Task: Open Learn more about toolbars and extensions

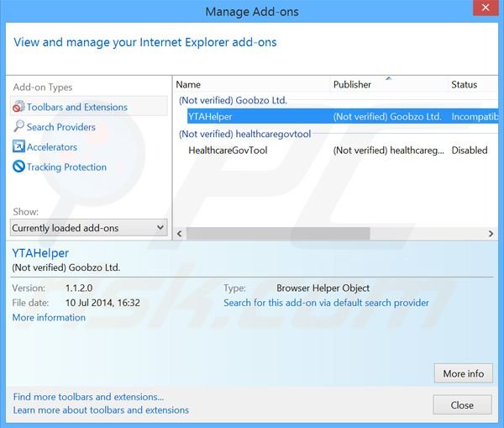Action: click(x=101, y=410)
